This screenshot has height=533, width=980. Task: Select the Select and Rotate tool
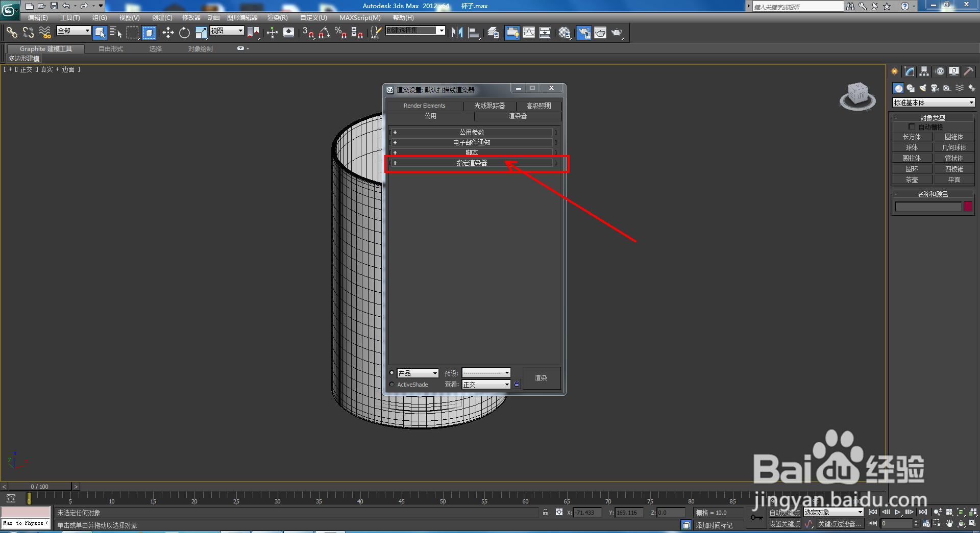184,32
